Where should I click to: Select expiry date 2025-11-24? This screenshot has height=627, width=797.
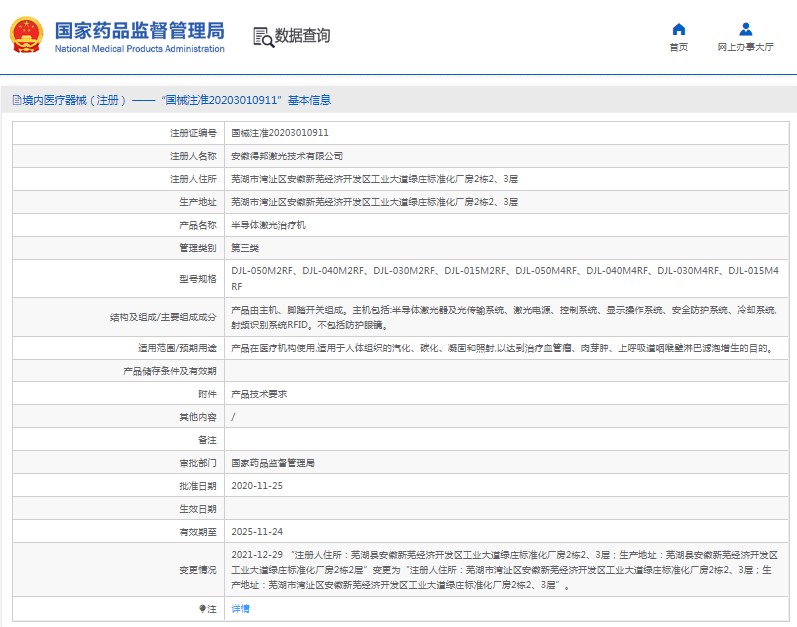pyautogui.click(x=257, y=532)
